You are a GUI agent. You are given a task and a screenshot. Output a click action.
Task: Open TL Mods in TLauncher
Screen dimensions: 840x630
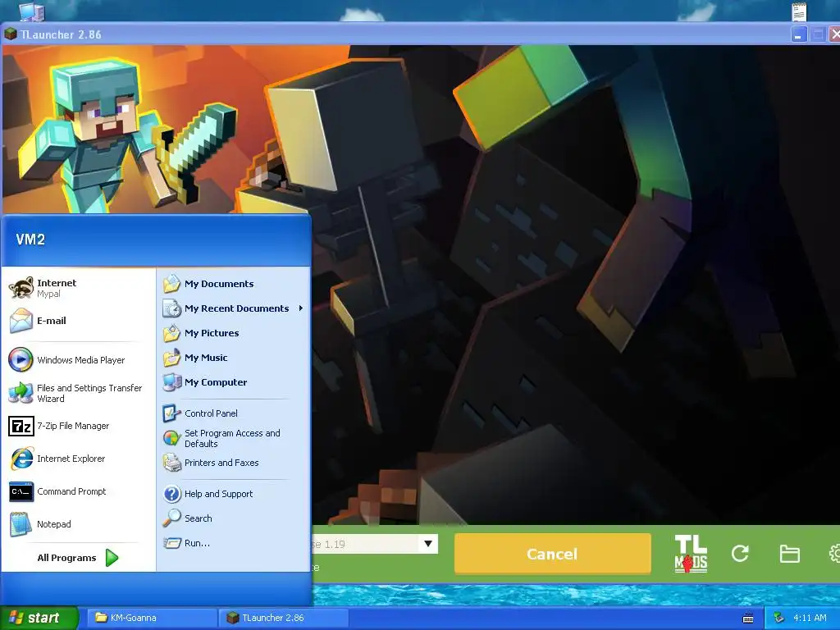[691, 554]
